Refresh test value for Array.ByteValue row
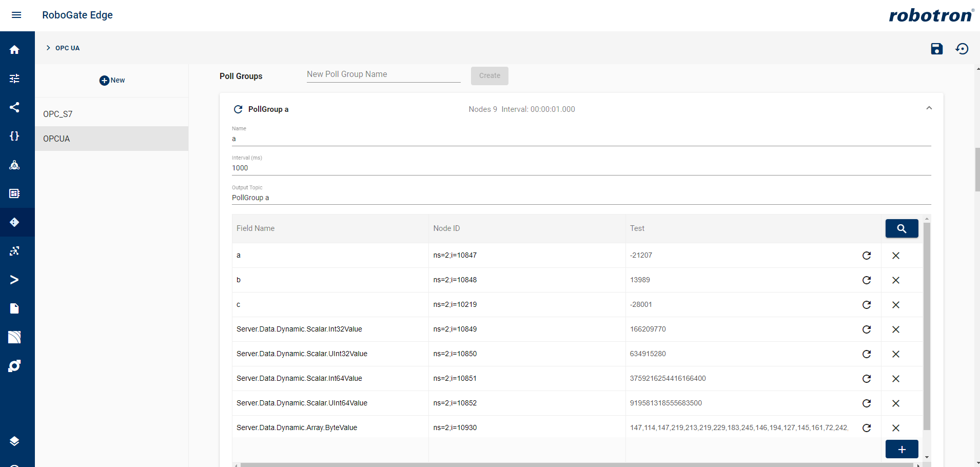This screenshot has height=467, width=980. click(867, 428)
